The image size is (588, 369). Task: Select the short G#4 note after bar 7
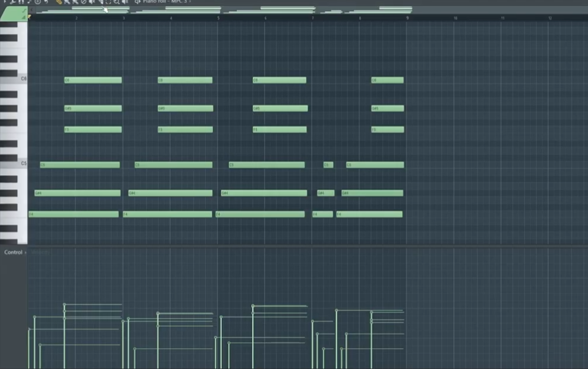coord(326,193)
